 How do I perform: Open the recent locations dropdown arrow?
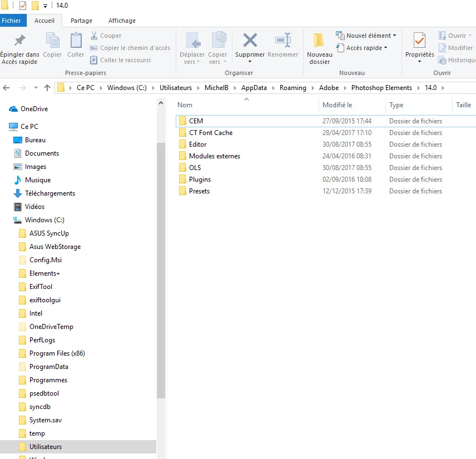point(36,88)
